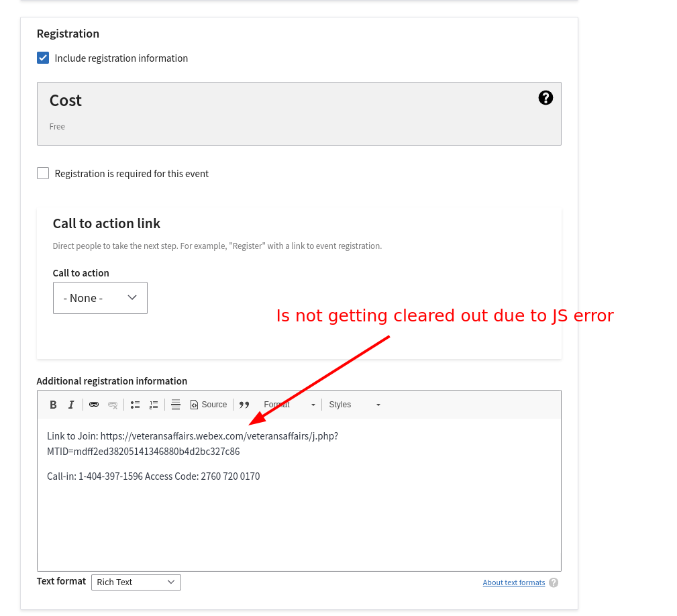Image resolution: width=677 pixels, height=616 pixels.
Task: Insert horizontal line icon in toolbar
Action: pyautogui.click(x=176, y=405)
